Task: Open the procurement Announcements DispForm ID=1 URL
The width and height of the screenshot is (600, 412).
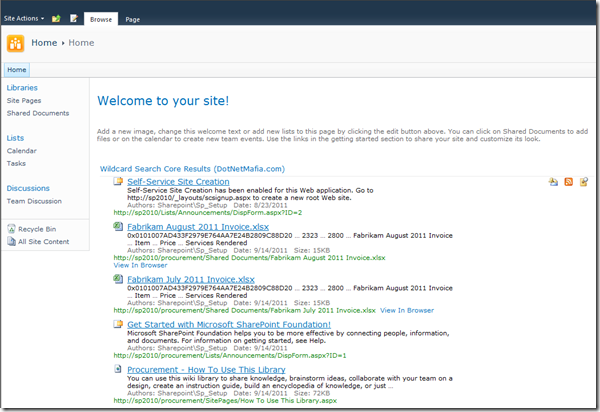Action: tap(230, 356)
